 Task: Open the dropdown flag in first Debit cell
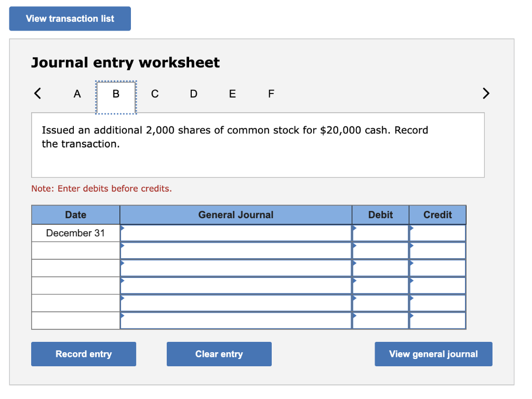(355, 229)
